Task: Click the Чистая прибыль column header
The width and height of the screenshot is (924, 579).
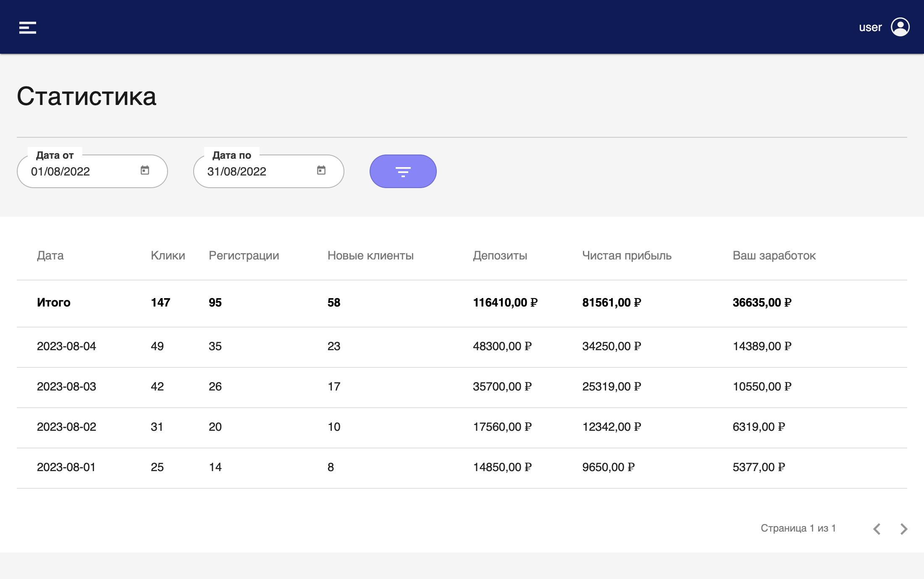Action: [627, 256]
